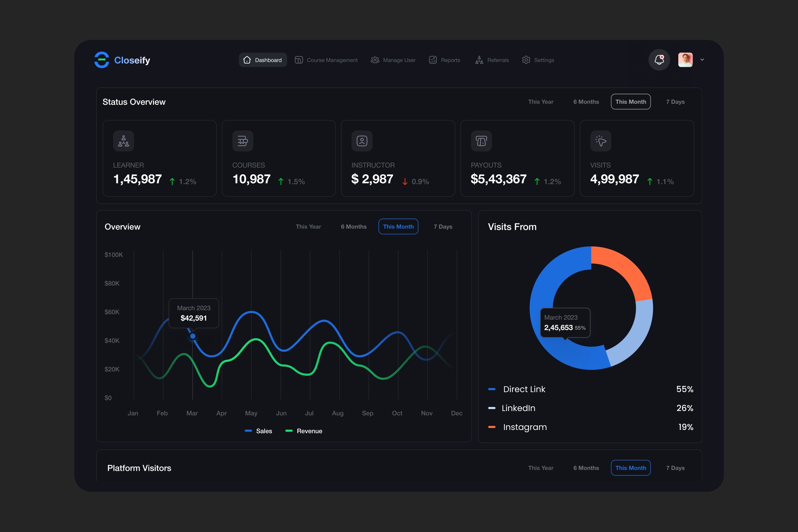The height and width of the screenshot is (532, 798).
Task: Click the user avatar picture
Action: point(685,60)
